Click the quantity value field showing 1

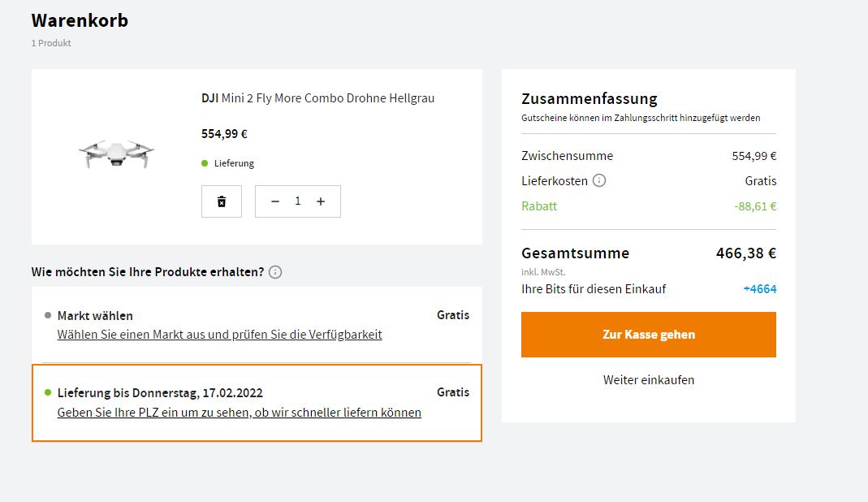[x=298, y=201]
